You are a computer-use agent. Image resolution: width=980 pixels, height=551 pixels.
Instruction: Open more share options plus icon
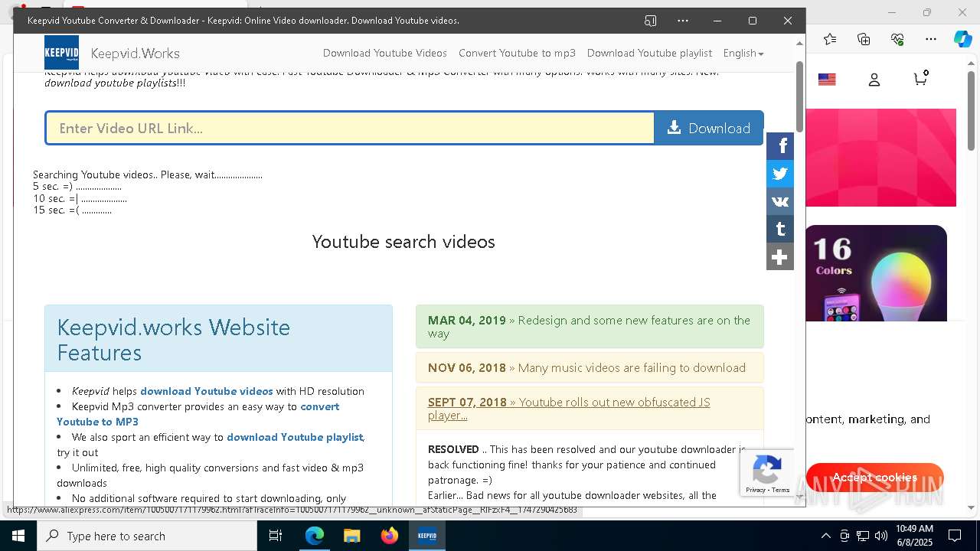click(x=780, y=256)
